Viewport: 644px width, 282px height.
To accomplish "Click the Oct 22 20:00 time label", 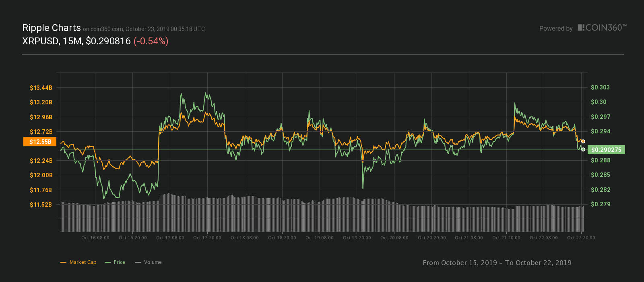I will click(x=581, y=238).
